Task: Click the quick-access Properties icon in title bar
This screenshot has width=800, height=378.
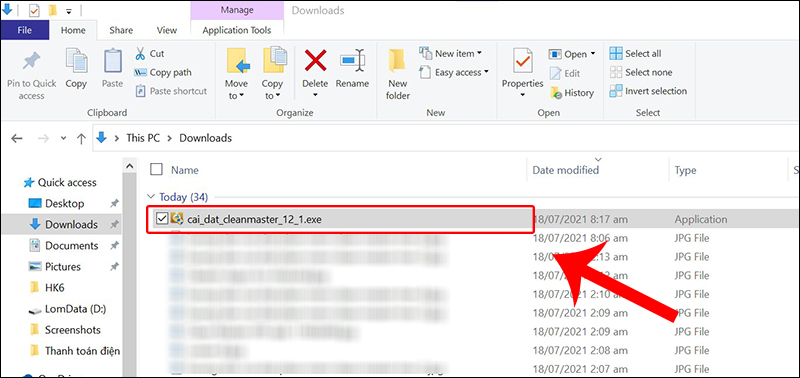Action: (x=35, y=10)
